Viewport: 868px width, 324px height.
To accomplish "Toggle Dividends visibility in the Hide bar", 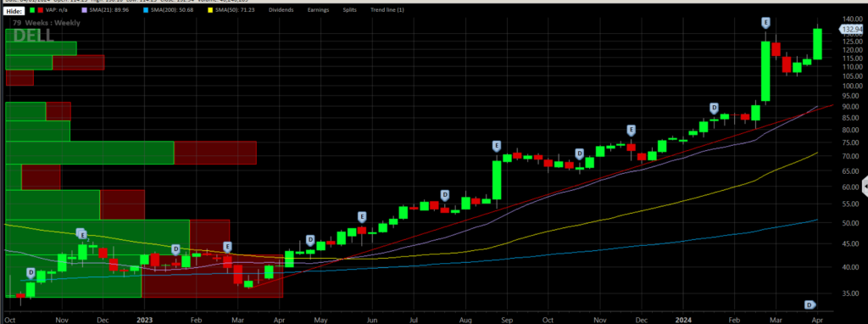I will (x=281, y=10).
